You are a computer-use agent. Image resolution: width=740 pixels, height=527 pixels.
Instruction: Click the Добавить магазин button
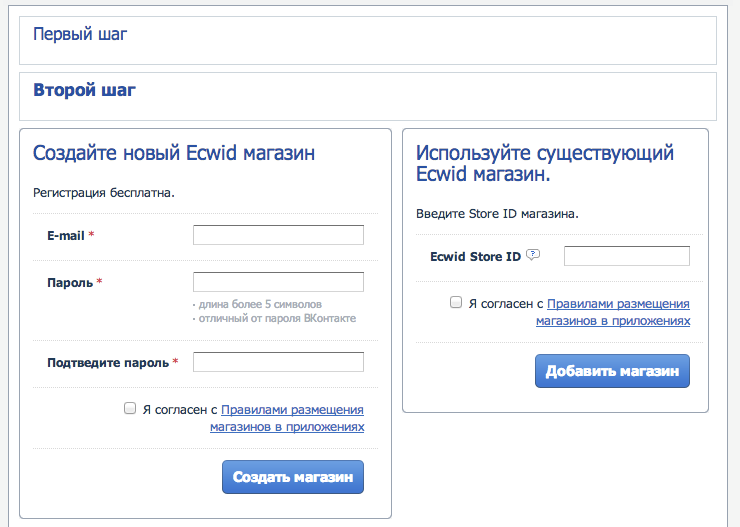coord(612,371)
